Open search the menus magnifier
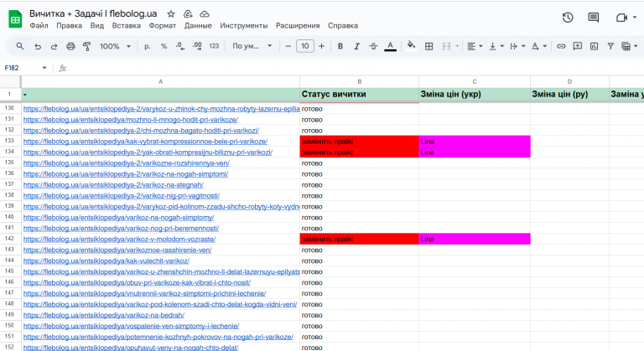644x351 pixels. pyautogui.click(x=20, y=46)
